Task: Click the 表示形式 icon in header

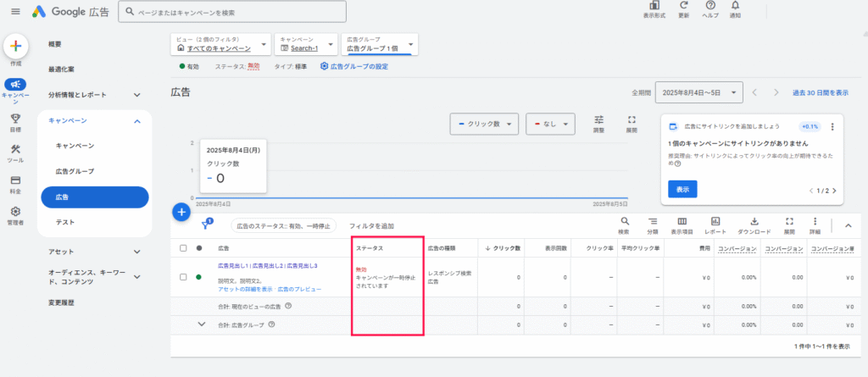Action: tap(654, 9)
